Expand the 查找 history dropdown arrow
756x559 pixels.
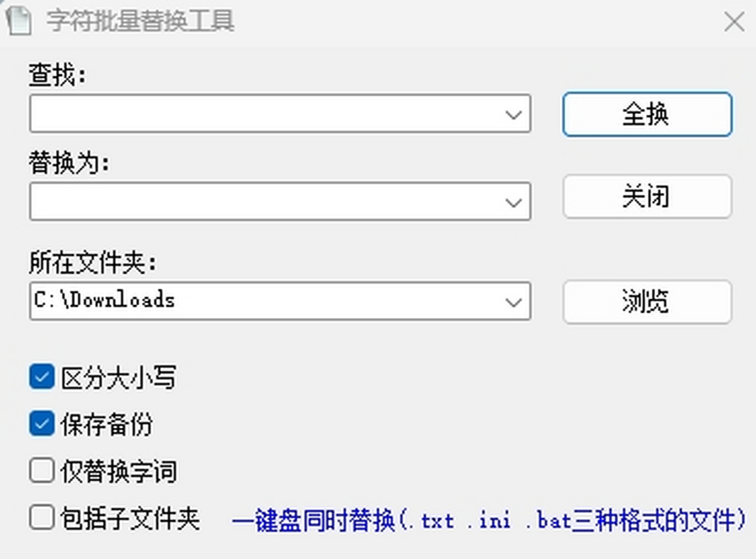[x=513, y=115]
